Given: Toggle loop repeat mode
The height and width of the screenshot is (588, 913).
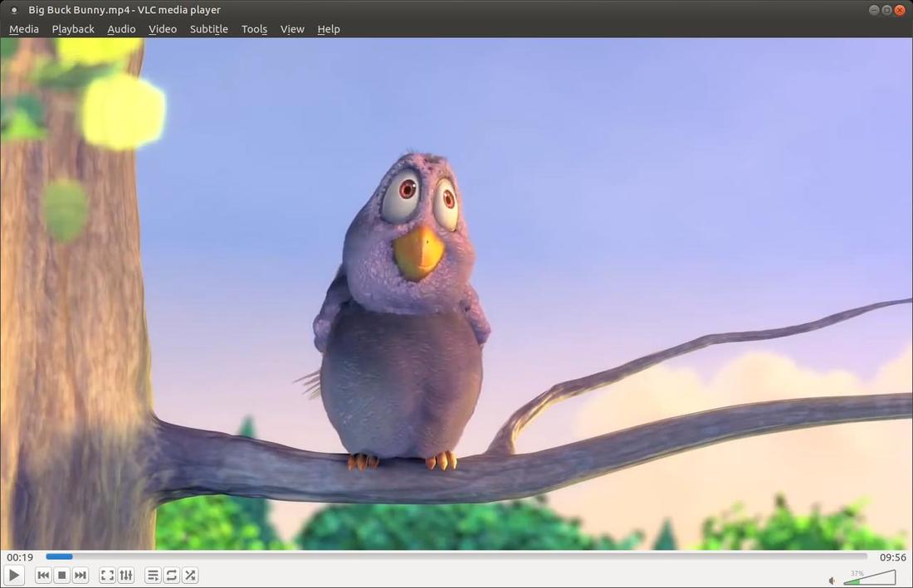Looking at the screenshot, I should click(171, 576).
